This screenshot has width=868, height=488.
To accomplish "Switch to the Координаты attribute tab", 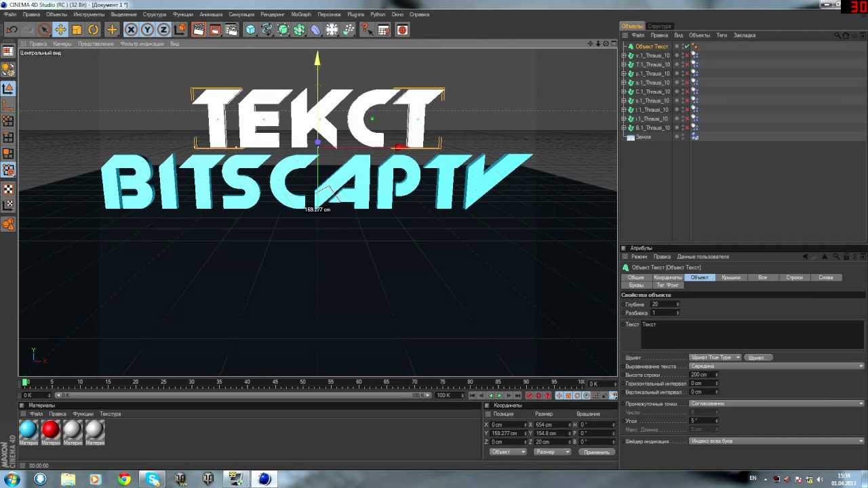I will point(667,277).
